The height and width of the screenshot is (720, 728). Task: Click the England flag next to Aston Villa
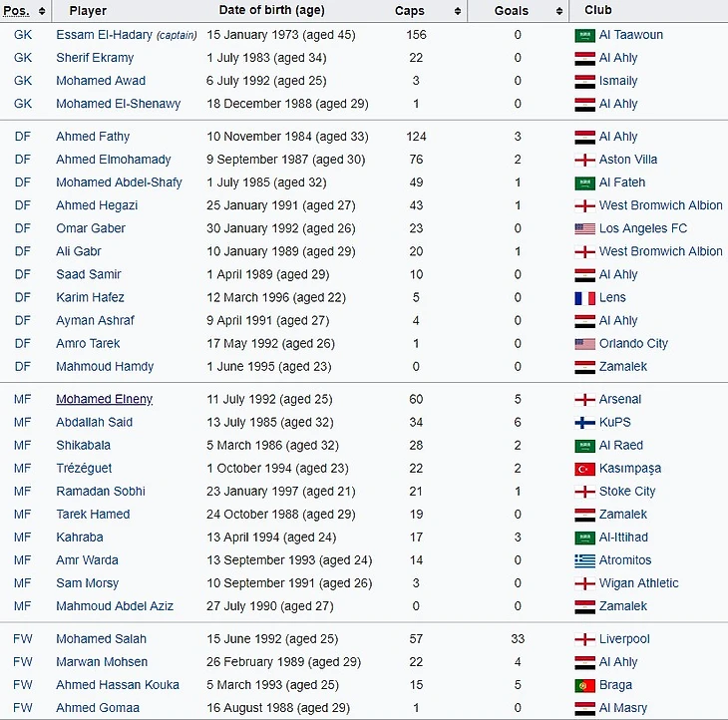pos(584,160)
